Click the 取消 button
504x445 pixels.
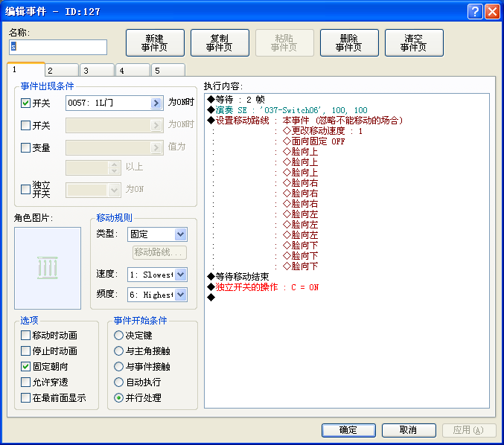(409, 430)
